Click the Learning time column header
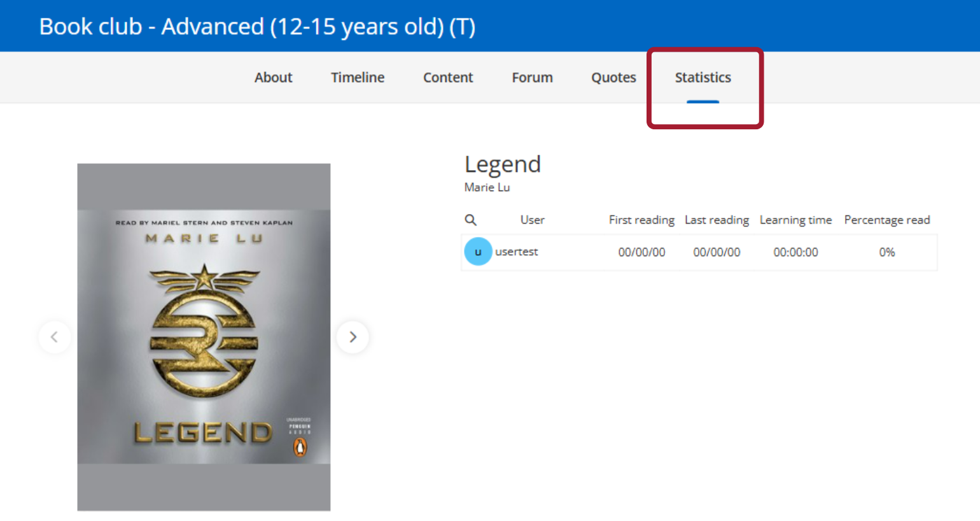Viewport: 980px width, 521px height. click(x=795, y=220)
